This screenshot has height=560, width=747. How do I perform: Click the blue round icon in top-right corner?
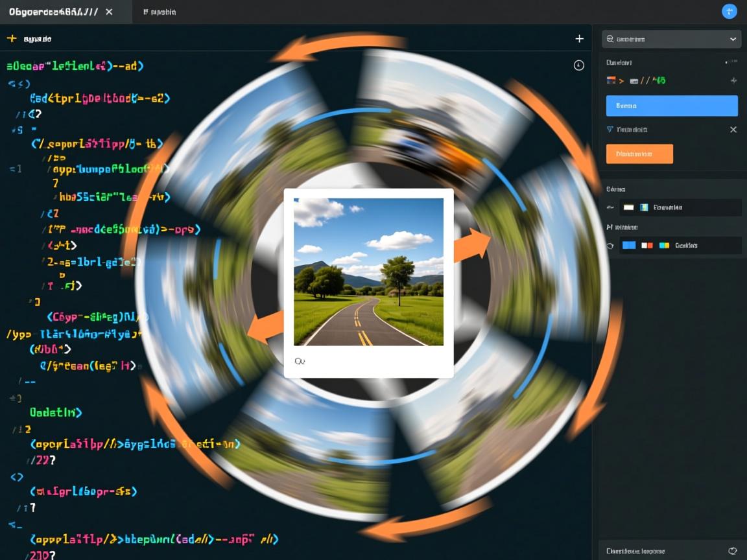[729, 12]
